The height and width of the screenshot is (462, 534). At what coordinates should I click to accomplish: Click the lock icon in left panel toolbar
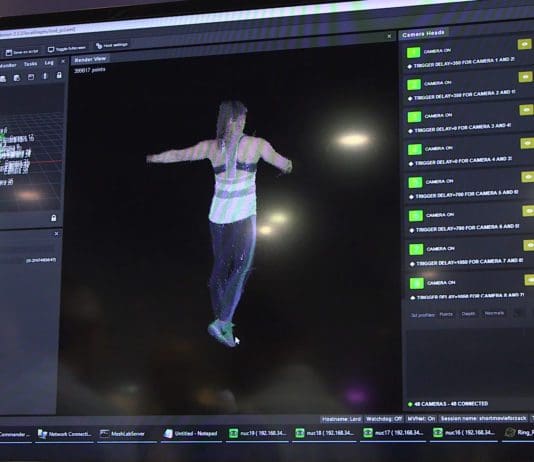tap(59, 75)
